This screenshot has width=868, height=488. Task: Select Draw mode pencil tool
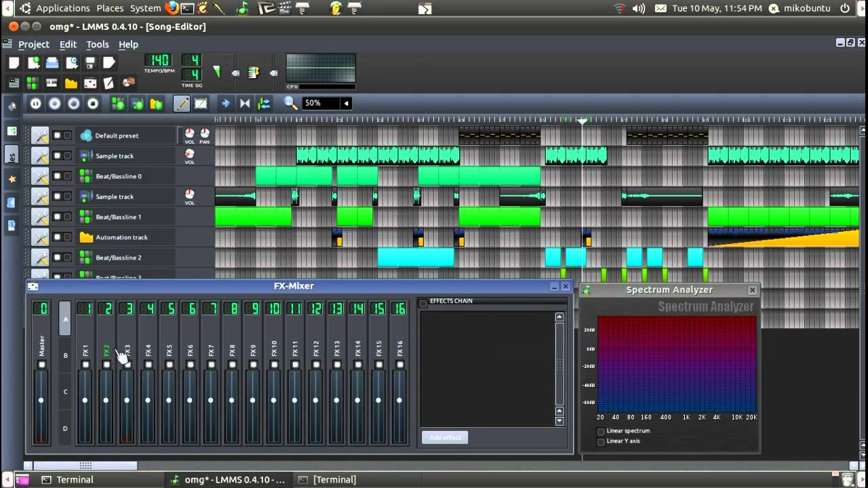point(182,104)
